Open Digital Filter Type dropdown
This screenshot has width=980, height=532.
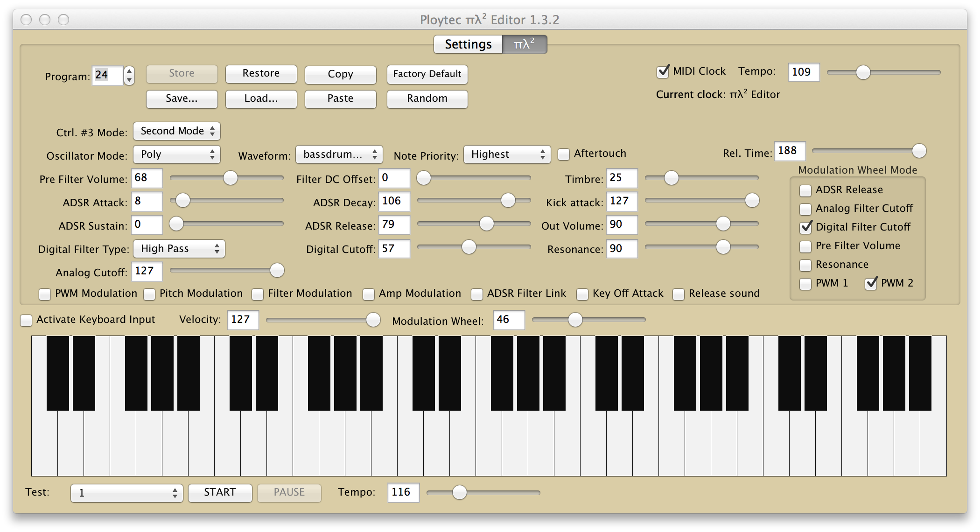click(x=179, y=249)
